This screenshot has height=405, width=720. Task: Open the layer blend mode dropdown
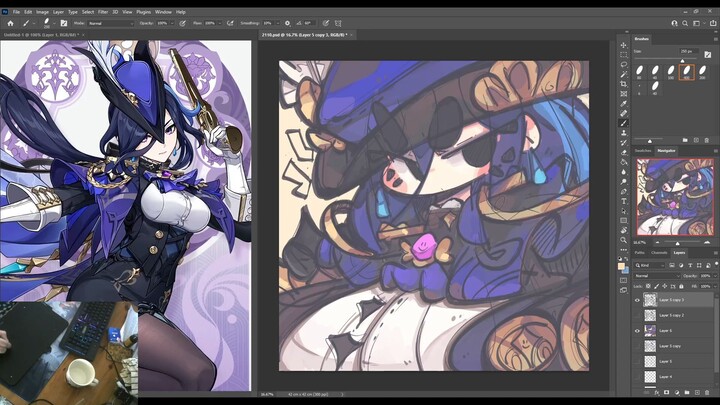[652, 275]
